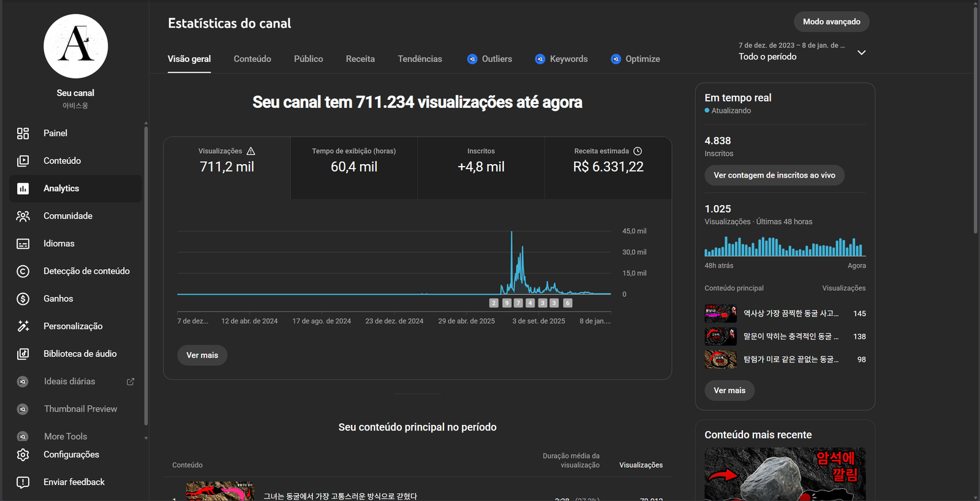Open the Configurações gear icon
The image size is (980, 501).
[23, 454]
